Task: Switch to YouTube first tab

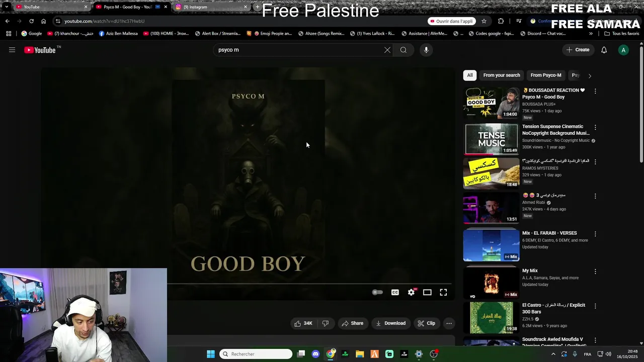Action: [x=50, y=7]
